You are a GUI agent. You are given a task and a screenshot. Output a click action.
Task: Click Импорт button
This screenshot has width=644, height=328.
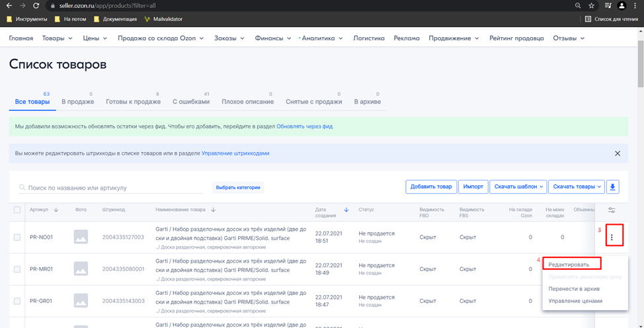[473, 186]
